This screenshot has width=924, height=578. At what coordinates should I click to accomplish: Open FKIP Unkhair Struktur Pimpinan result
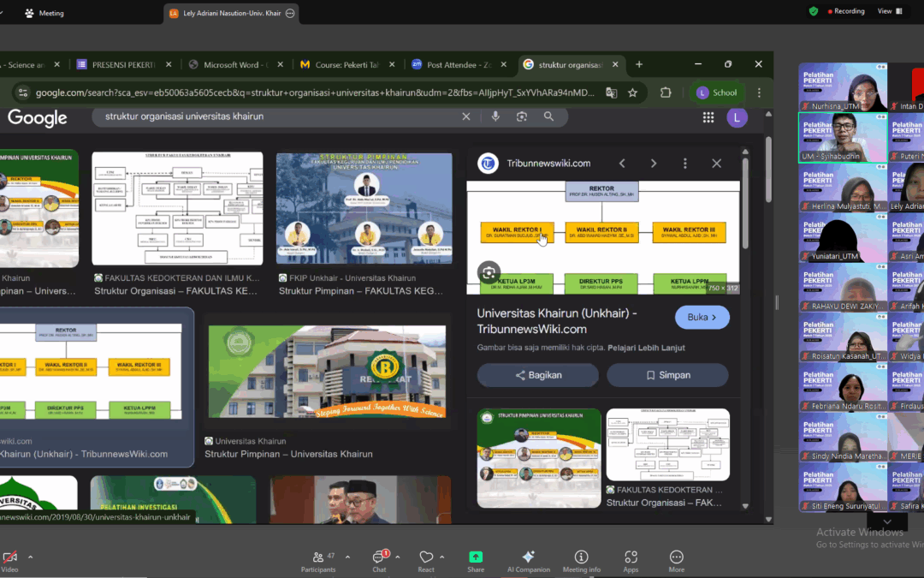point(364,208)
